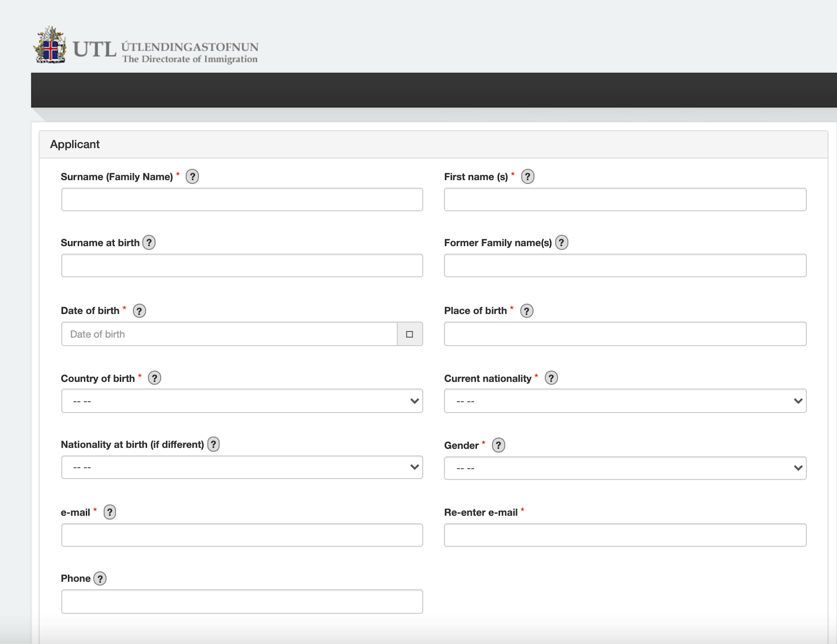Focus the Phone number field
The width and height of the screenshot is (837, 644).
[242, 601]
